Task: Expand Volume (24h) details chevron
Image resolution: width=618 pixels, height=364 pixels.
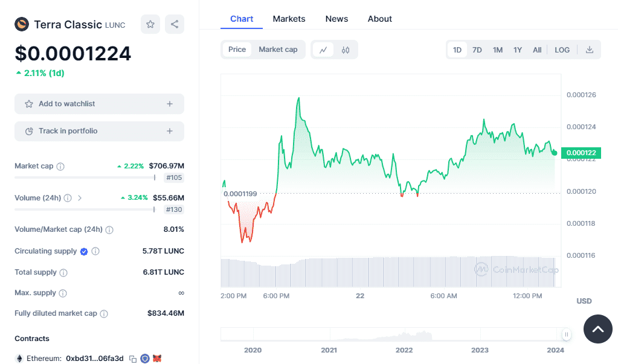Action: click(80, 198)
